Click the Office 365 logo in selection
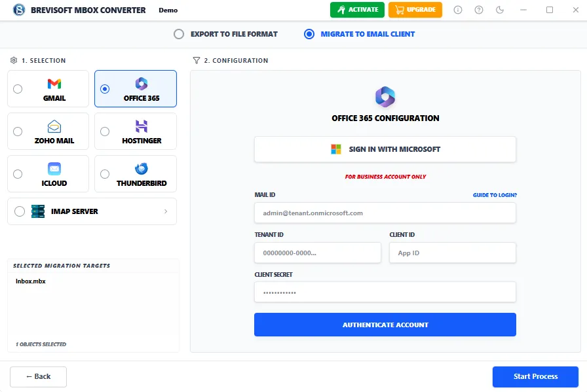This screenshot has width=587, height=392. click(x=142, y=84)
